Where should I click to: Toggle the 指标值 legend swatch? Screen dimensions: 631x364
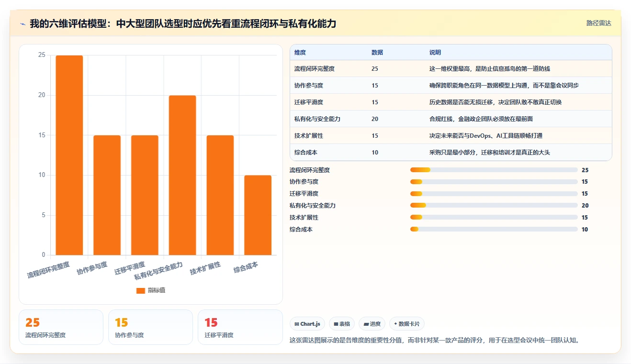tap(140, 290)
